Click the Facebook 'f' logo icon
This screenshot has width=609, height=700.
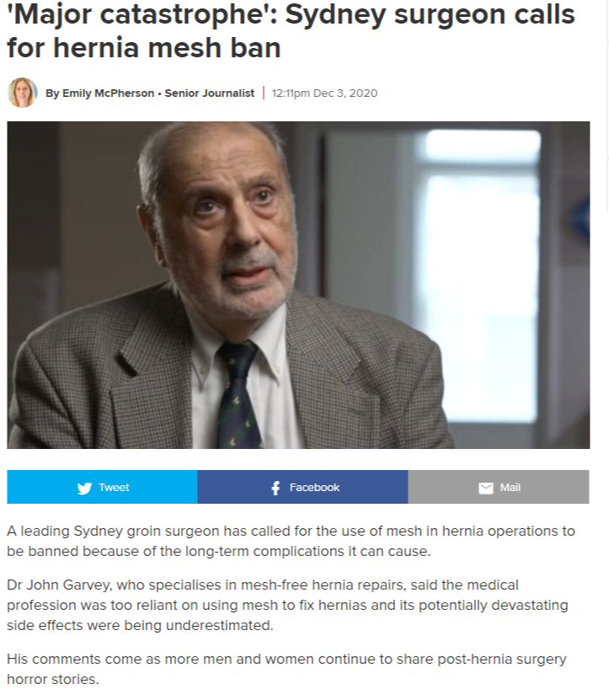click(275, 488)
